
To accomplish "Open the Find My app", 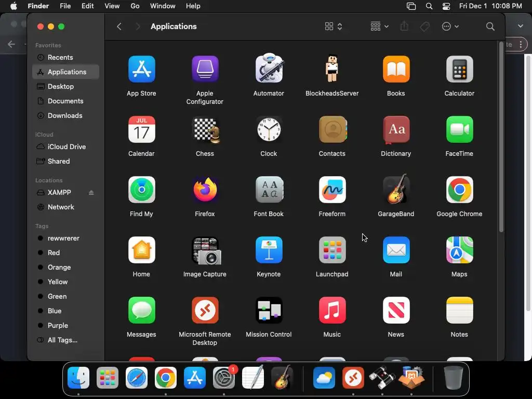I will (x=141, y=190).
